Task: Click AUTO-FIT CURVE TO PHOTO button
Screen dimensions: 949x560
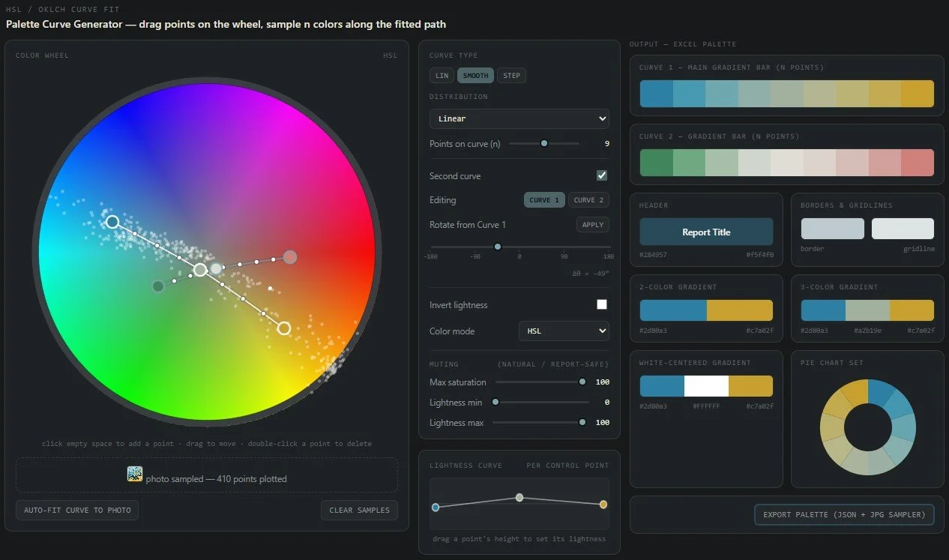Action: coord(77,511)
